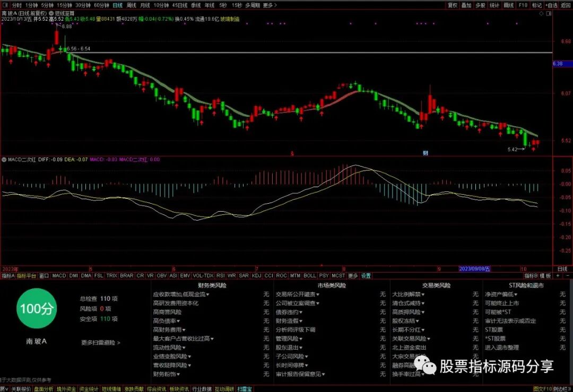This screenshot has width=573, height=392.
Task: Click the plus icon at indicator bar right
Action: (558, 275)
